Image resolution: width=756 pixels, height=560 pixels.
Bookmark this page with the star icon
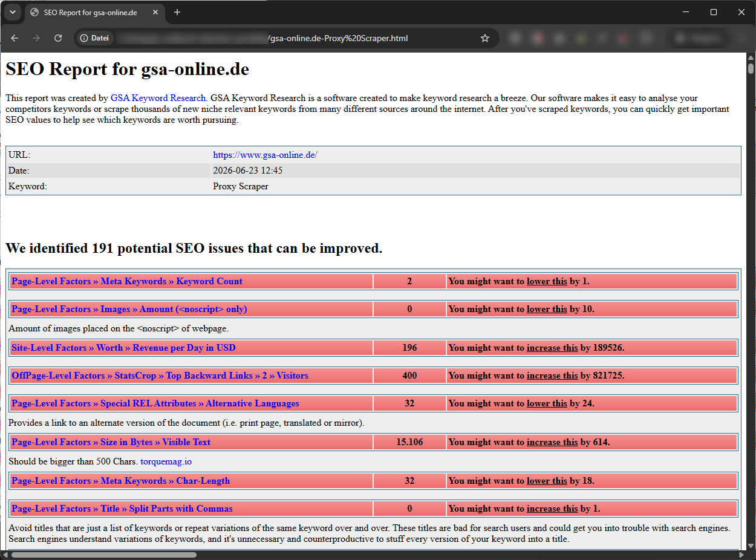485,38
